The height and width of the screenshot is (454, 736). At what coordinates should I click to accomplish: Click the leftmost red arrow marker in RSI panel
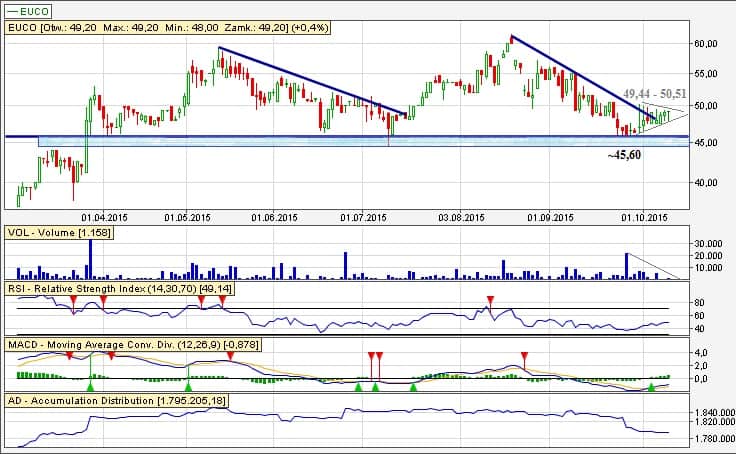(73, 300)
